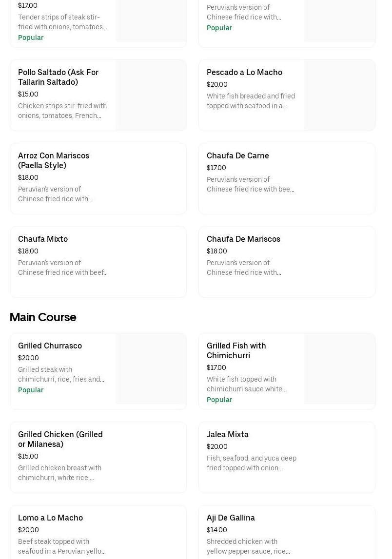Click the Grilled Fish with Chimichurri photo

point(339,368)
